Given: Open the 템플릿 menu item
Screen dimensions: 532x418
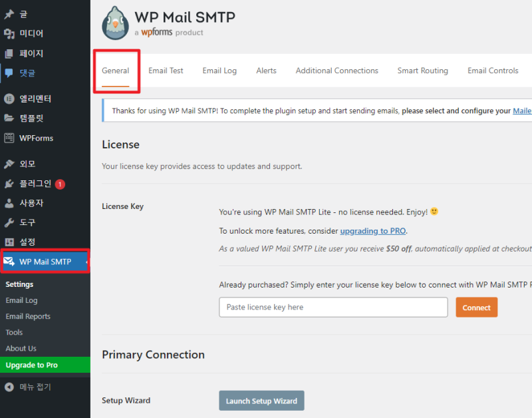Looking at the screenshot, I should pyautogui.click(x=31, y=118).
